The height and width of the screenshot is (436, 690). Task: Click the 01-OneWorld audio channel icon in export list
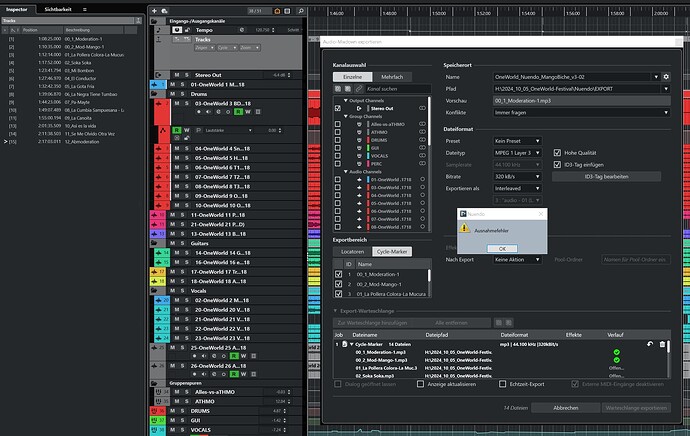click(359, 180)
